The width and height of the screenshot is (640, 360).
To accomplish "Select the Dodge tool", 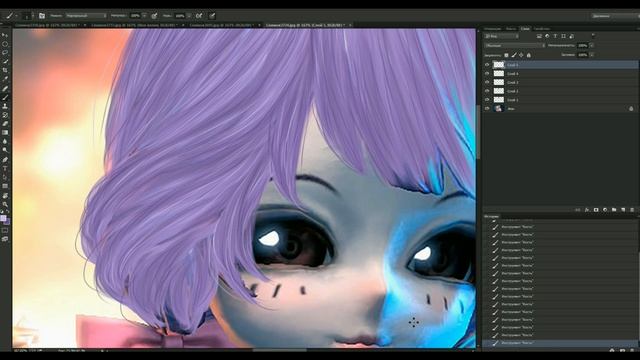I will coord(5,150).
